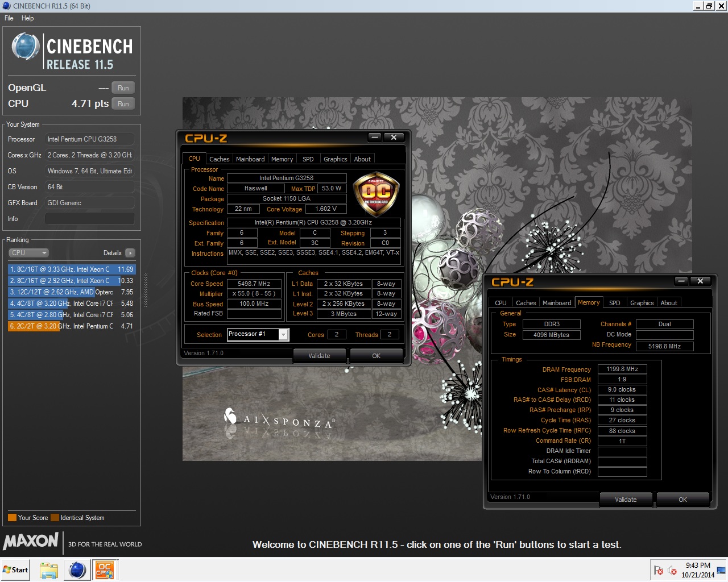Click Validate in the left CPU-Z window
Screen dimensions: 728x582
click(x=319, y=356)
